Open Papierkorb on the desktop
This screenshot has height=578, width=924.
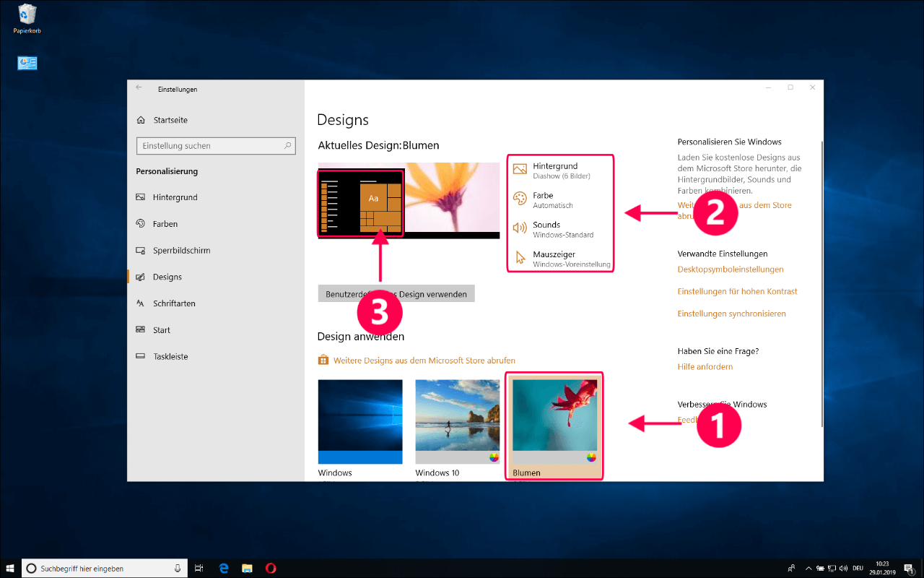pyautogui.click(x=27, y=19)
